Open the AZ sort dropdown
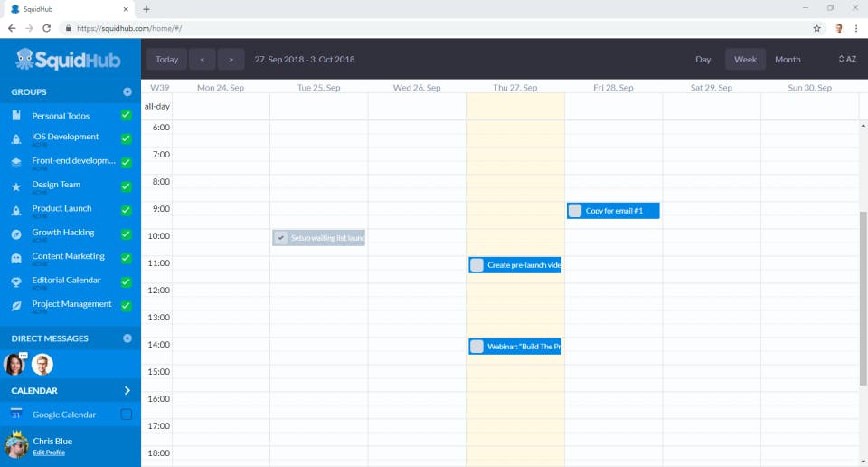This screenshot has height=467, width=868. click(847, 59)
